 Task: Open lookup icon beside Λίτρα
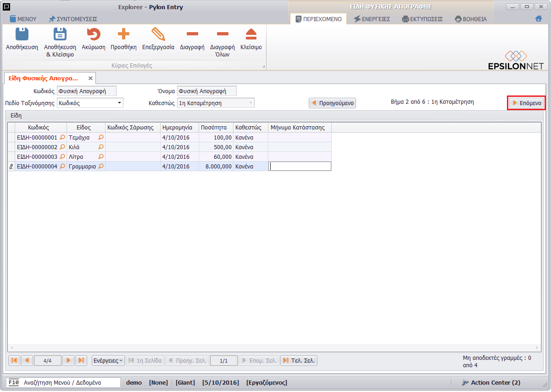[x=101, y=157]
